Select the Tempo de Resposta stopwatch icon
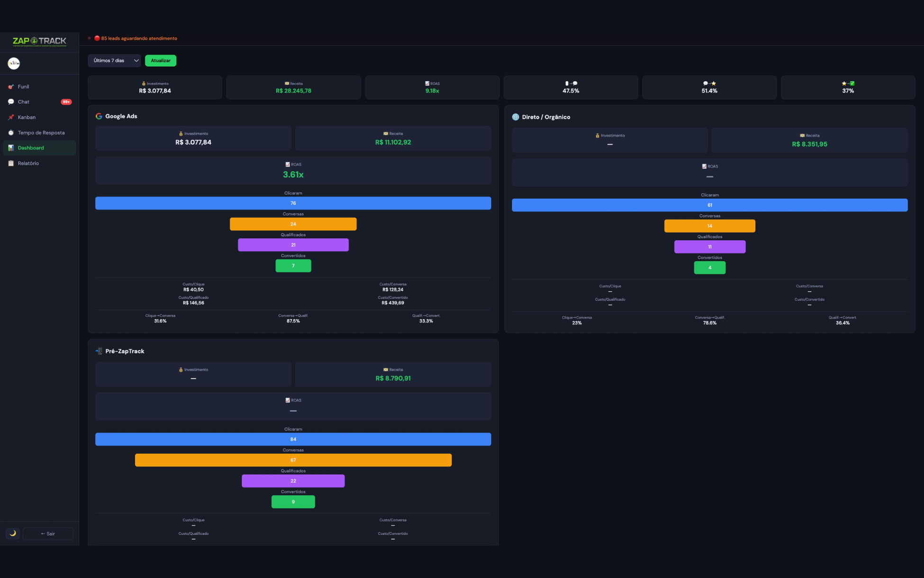Viewport: 924px width, 578px height. pyautogui.click(x=10, y=133)
